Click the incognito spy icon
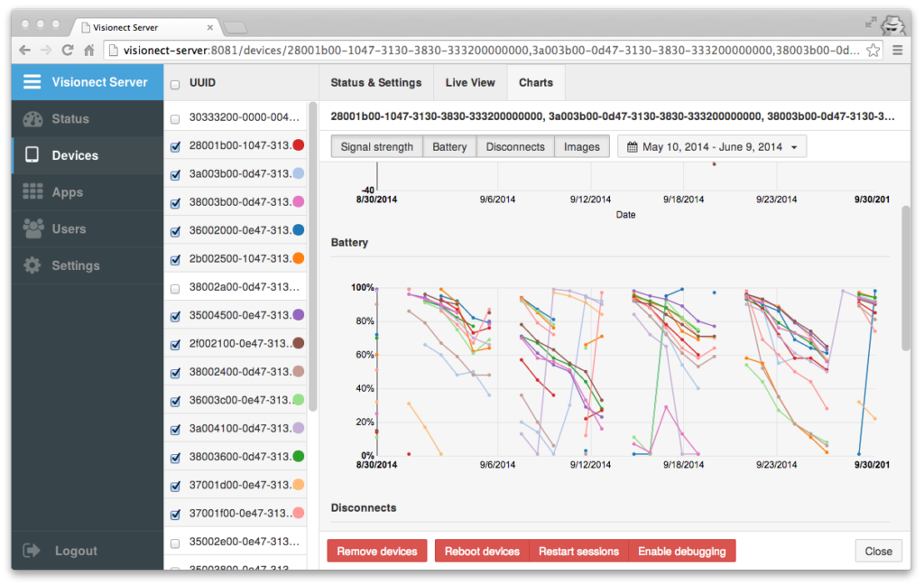 coord(892,24)
